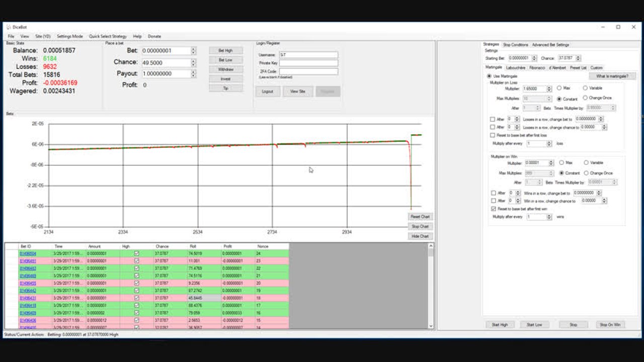Click the Bet Low button

click(225, 60)
